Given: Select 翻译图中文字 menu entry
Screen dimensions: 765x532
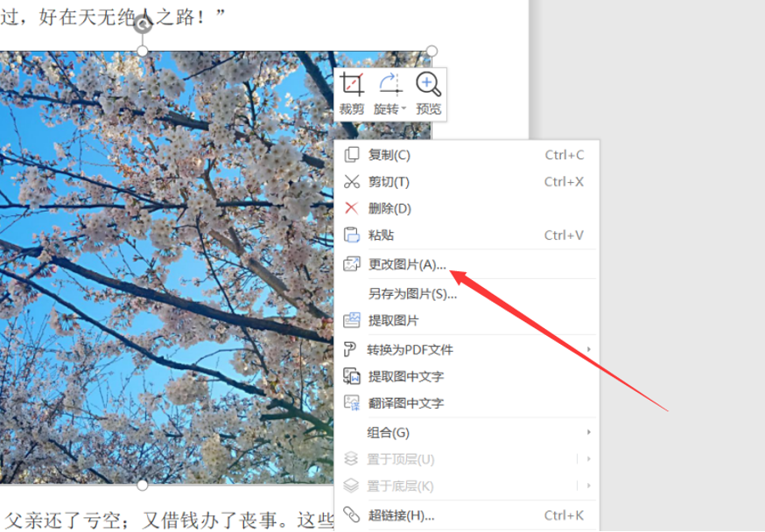Looking at the screenshot, I should coord(467,403).
